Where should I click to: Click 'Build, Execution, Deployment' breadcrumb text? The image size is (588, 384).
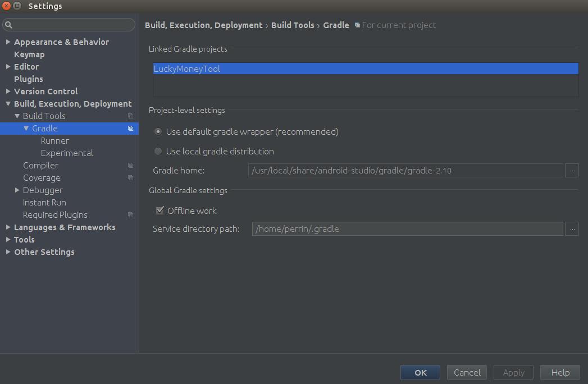pyautogui.click(x=204, y=25)
